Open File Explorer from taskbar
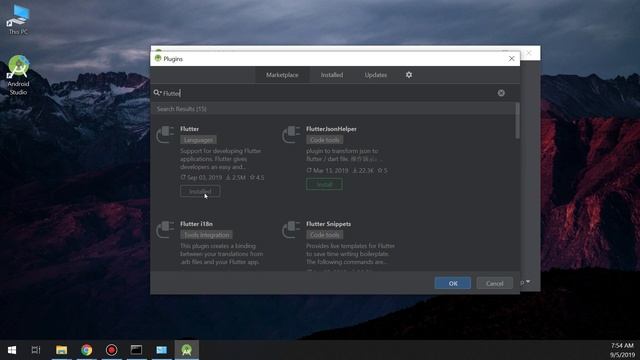The height and width of the screenshot is (360, 640). (x=62, y=350)
